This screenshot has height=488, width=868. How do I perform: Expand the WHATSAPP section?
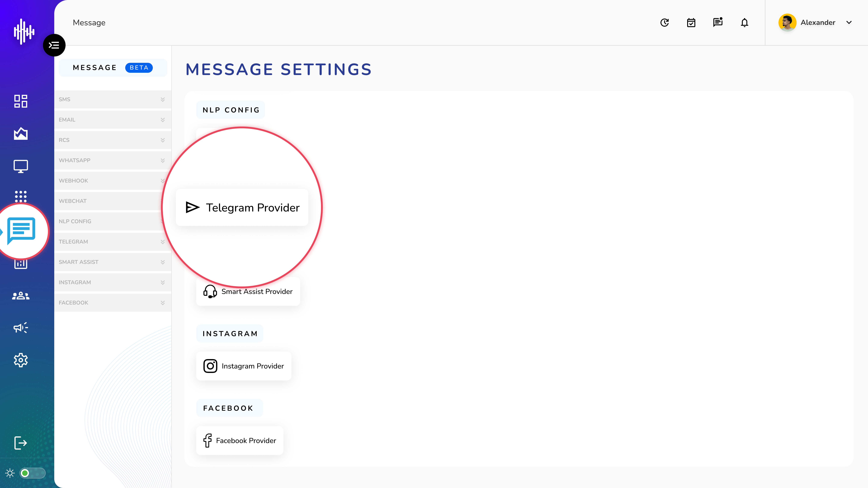113,160
